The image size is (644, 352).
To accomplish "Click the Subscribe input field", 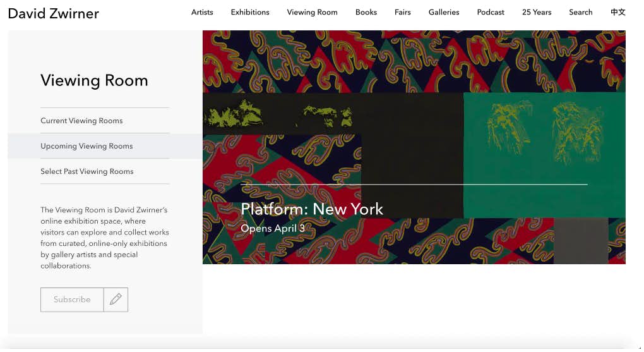I will 72,300.
